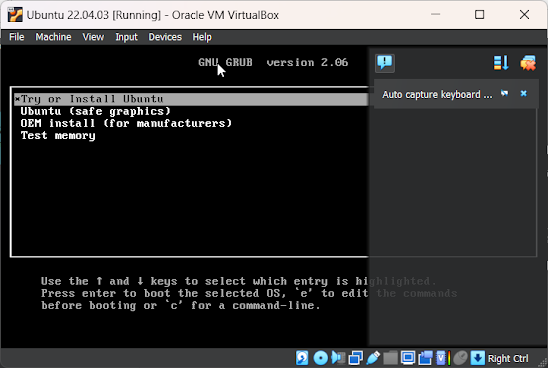Click the window resize grip at bottom-right corner
This screenshot has width=548, height=368.
point(543,363)
